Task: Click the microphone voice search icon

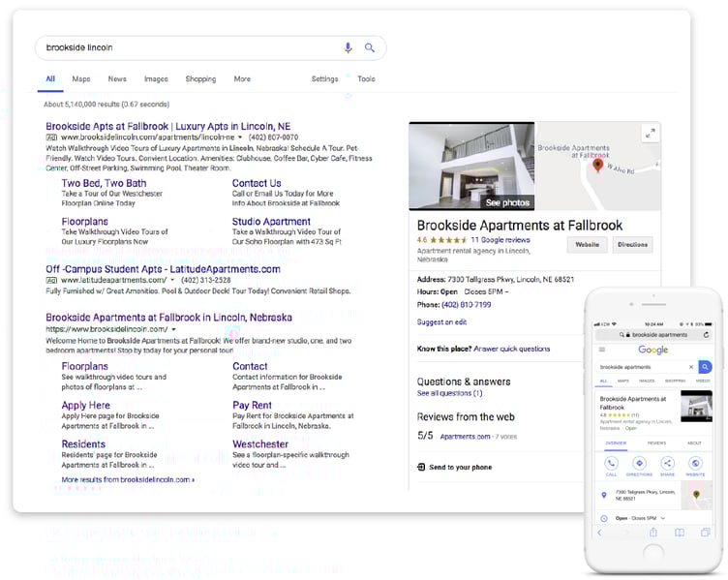Action: click(x=348, y=47)
